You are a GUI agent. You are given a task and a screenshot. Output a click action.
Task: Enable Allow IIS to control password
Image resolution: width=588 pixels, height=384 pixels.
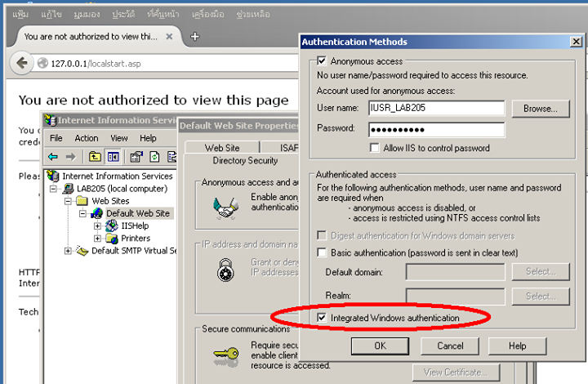375,148
